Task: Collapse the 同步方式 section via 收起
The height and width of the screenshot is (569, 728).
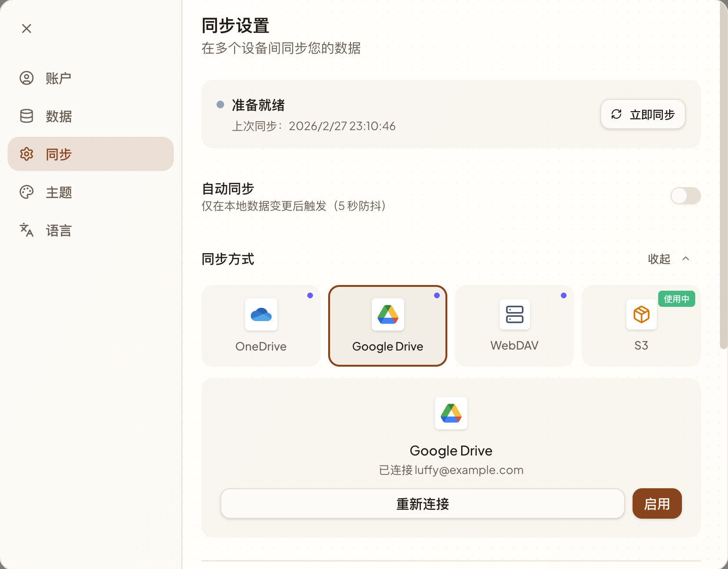Action: click(660, 259)
